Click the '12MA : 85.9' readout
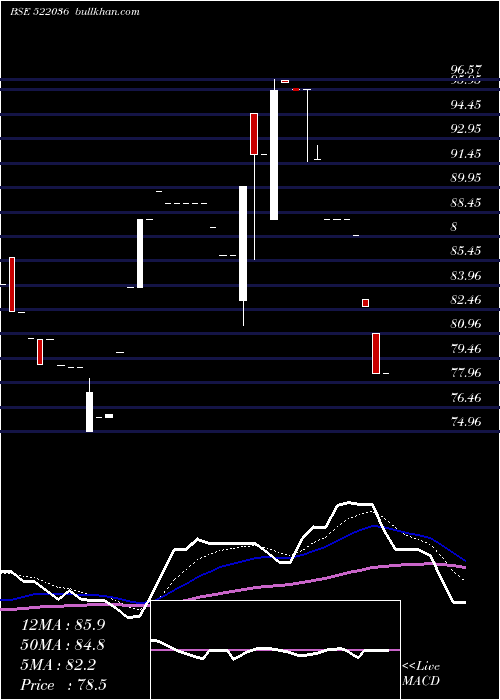500x700 pixels. (x=62, y=625)
